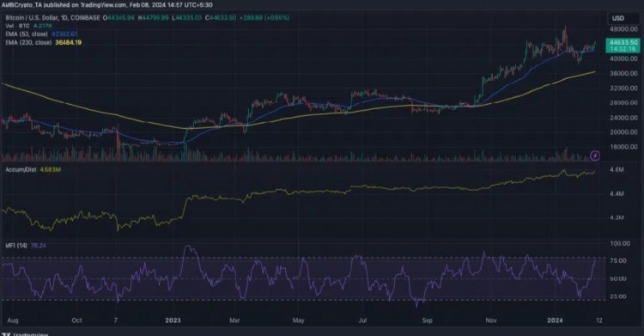Click the 4.6M Accum/Dist axis label
The height and width of the screenshot is (336, 644).
(617, 169)
